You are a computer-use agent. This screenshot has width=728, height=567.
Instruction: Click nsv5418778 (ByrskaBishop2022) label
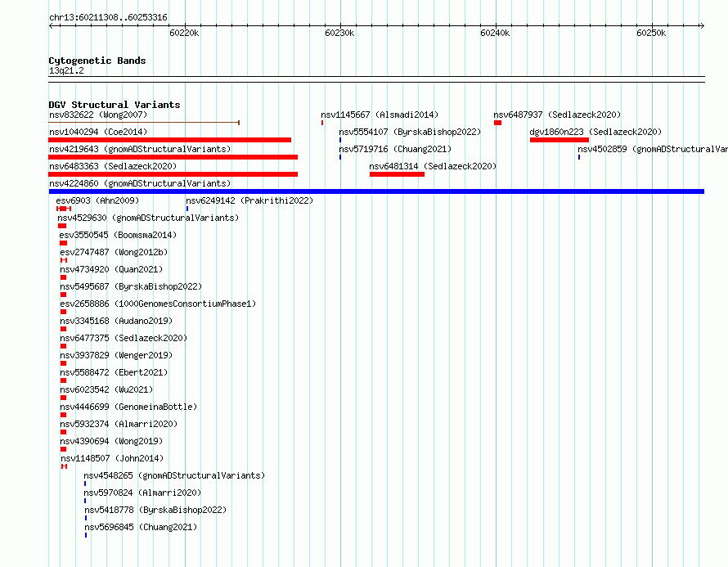(155, 510)
